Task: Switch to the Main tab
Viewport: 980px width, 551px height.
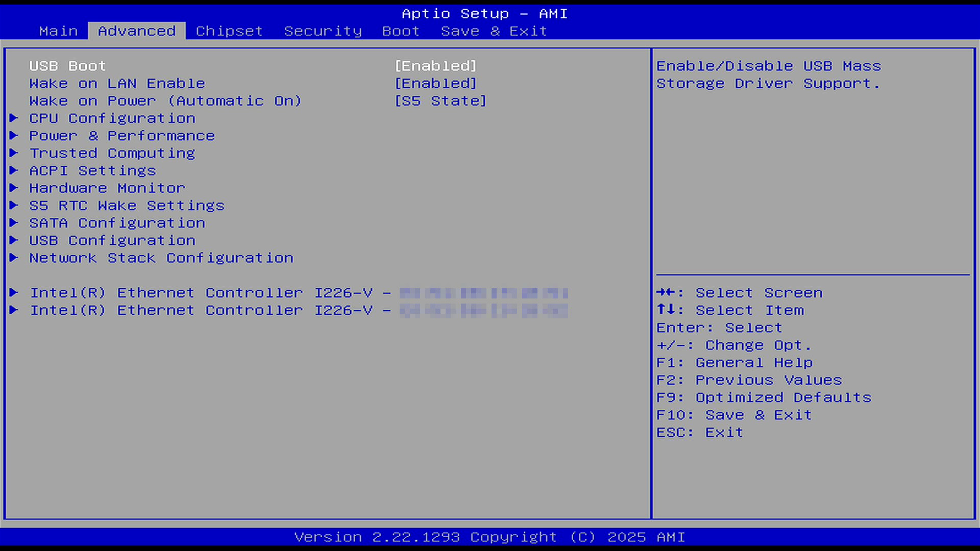Action: [59, 31]
